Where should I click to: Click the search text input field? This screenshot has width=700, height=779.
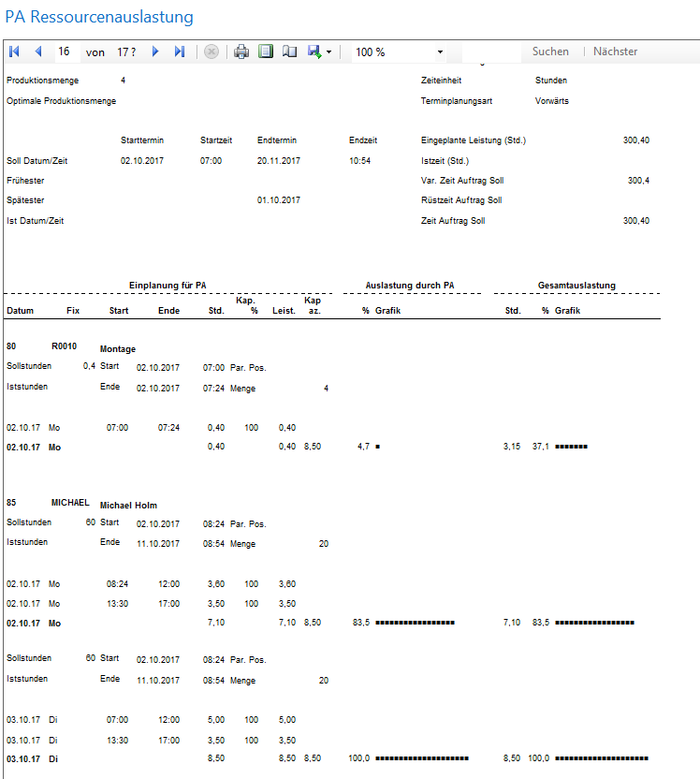pos(491,51)
